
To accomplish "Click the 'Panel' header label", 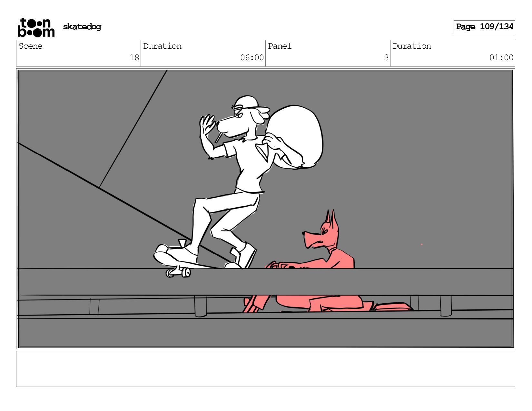I will (x=280, y=46).
